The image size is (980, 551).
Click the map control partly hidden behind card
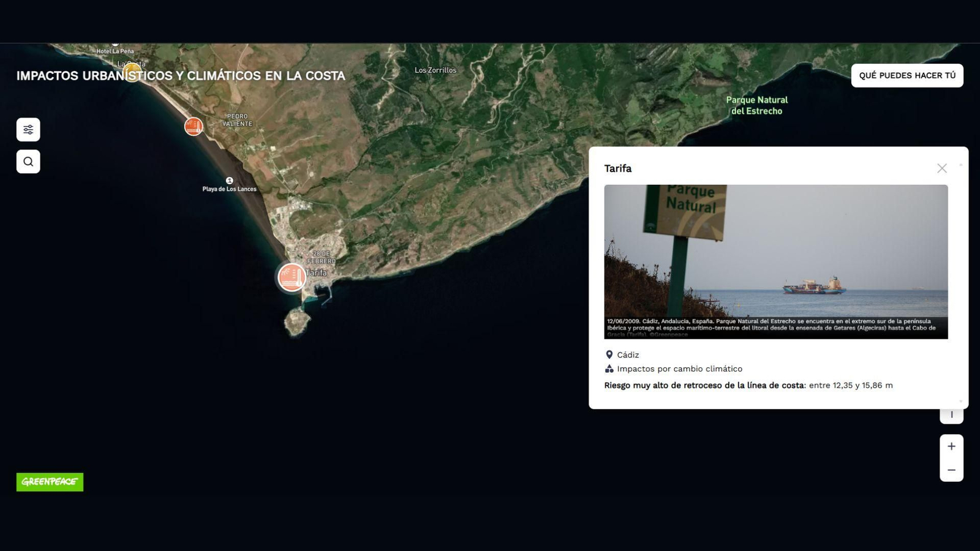pyautogui.click(x=951, y=416)
